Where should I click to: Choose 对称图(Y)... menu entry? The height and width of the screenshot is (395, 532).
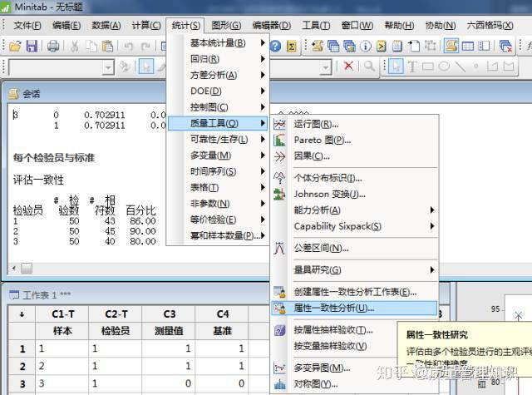pyautogui.click(x=355, y=384)
